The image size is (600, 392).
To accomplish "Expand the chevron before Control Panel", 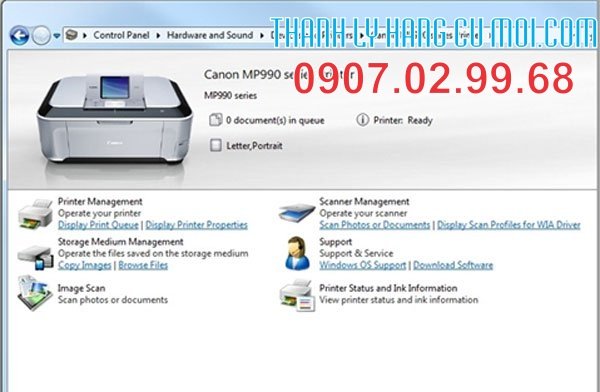I will pos(85,36).
